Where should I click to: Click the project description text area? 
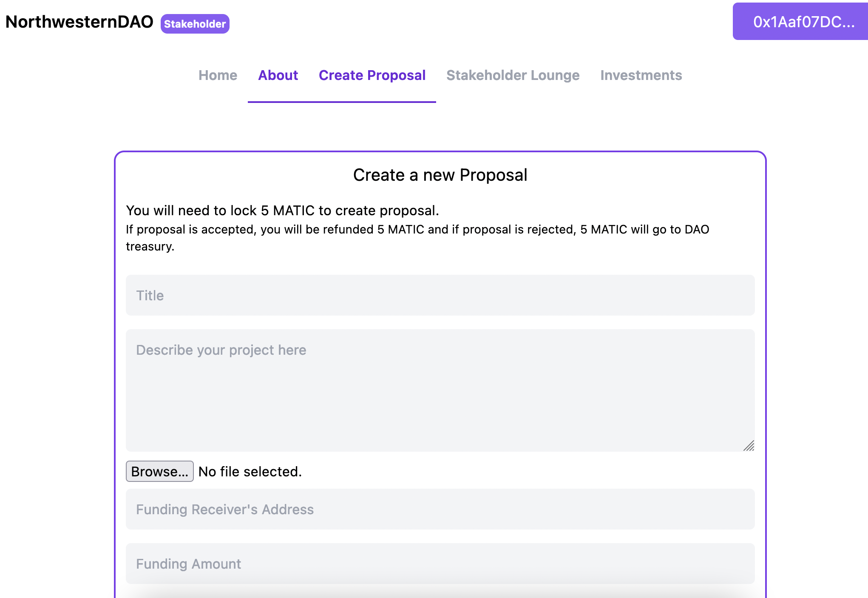pyautogui.click(x=440, y=390)
